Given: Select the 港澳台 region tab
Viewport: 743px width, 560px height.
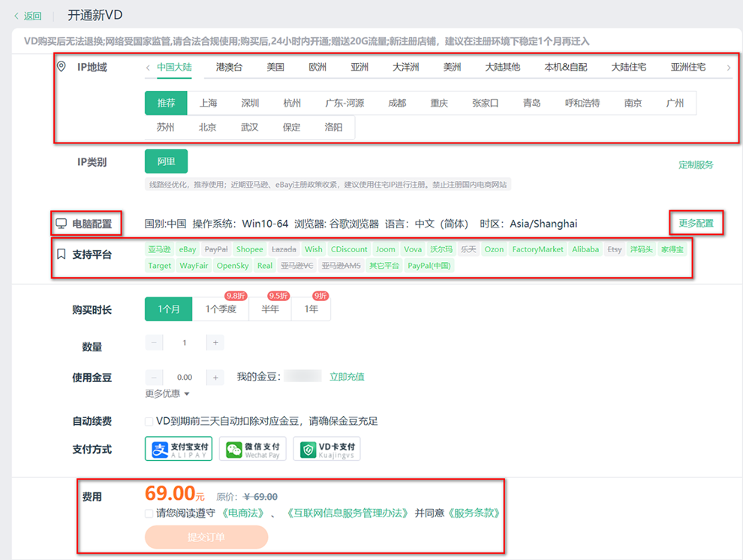Looking at the screenshot, I should click(x=230, y=68).
